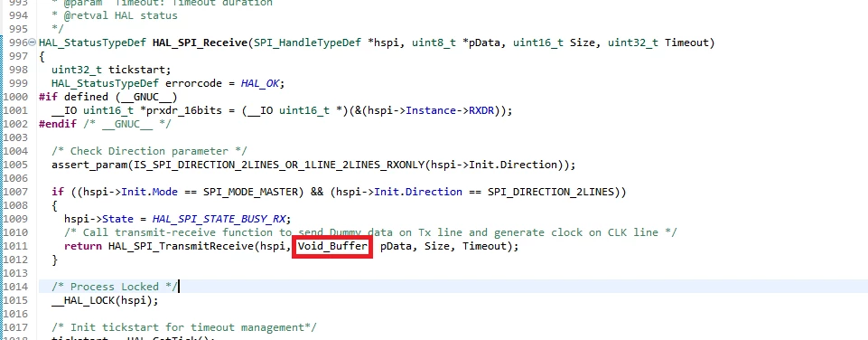This screenshot has width=868, height=340.
Task: Click the __HAL_LOCK macro call
Action: point(105,300)
